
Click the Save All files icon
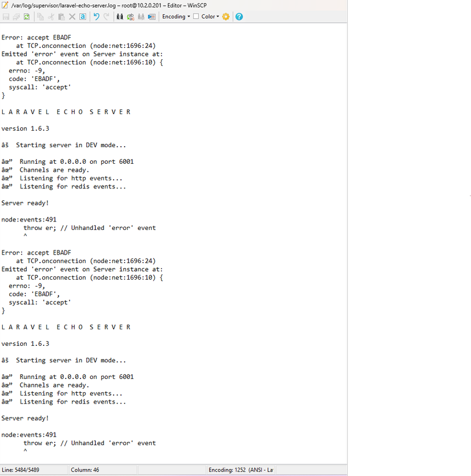(x=16, y=17)
